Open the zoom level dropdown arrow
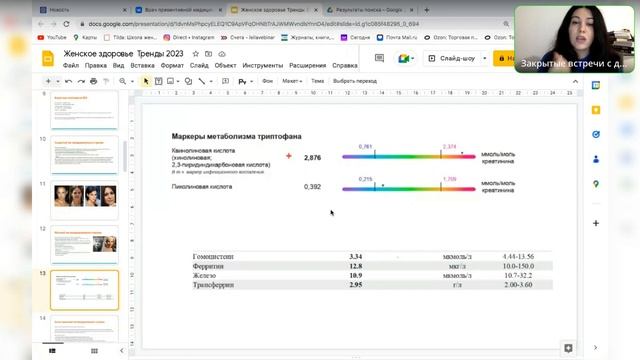Screen dimensions: 640x360 coord(132,81)
